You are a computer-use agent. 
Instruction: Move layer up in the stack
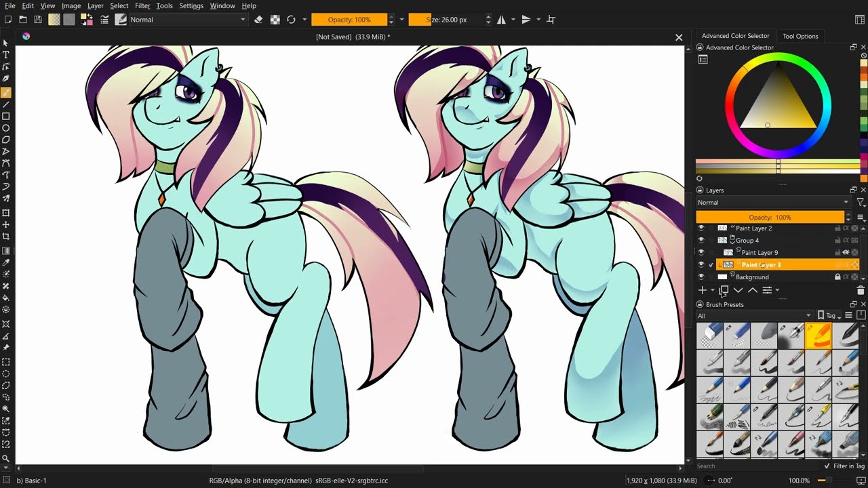pos(753,290)
